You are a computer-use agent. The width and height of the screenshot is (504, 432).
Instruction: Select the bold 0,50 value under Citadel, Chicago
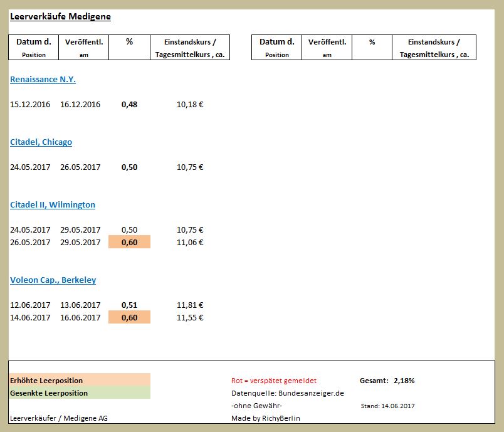click(129, 167)
